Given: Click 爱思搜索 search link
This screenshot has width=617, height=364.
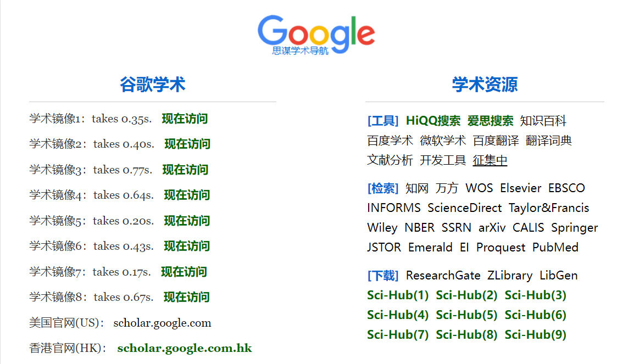Looking at the screenshot, I should [490, 121].
